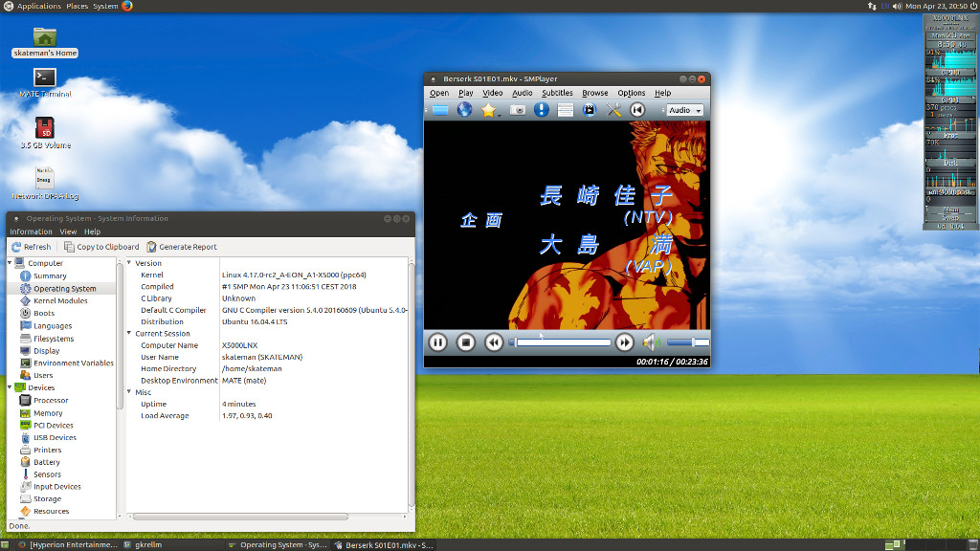
Task: Open the Audio dropdown in SMPlayer toolbar
Action: 684,111
